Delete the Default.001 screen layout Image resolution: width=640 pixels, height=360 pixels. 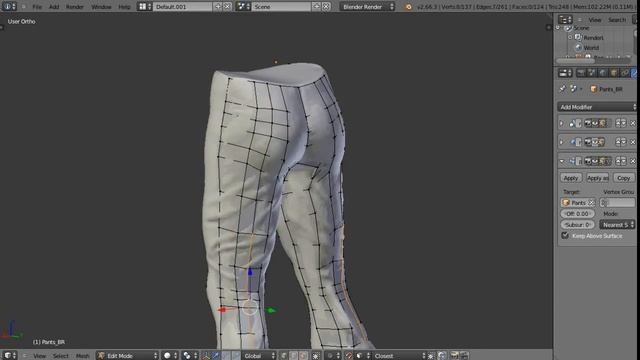(227, 7)
